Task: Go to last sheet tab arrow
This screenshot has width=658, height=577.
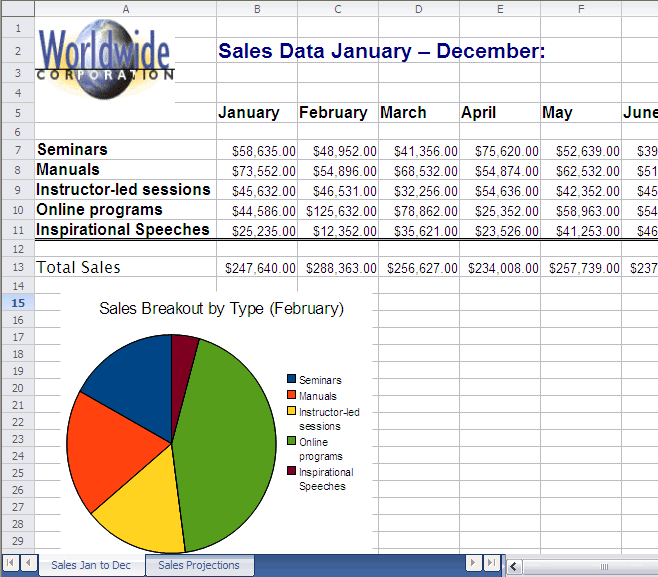Action: click(x=491, y=563)
